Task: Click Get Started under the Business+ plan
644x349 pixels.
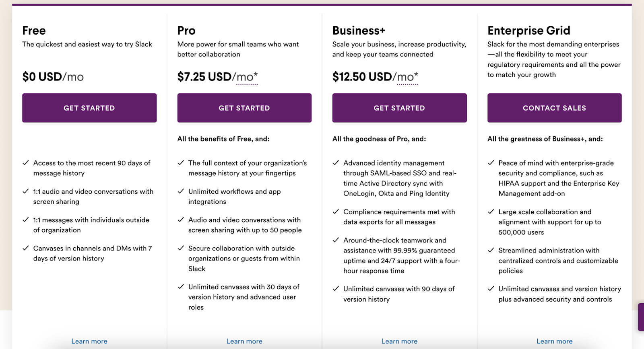Action: coord(399,108)
